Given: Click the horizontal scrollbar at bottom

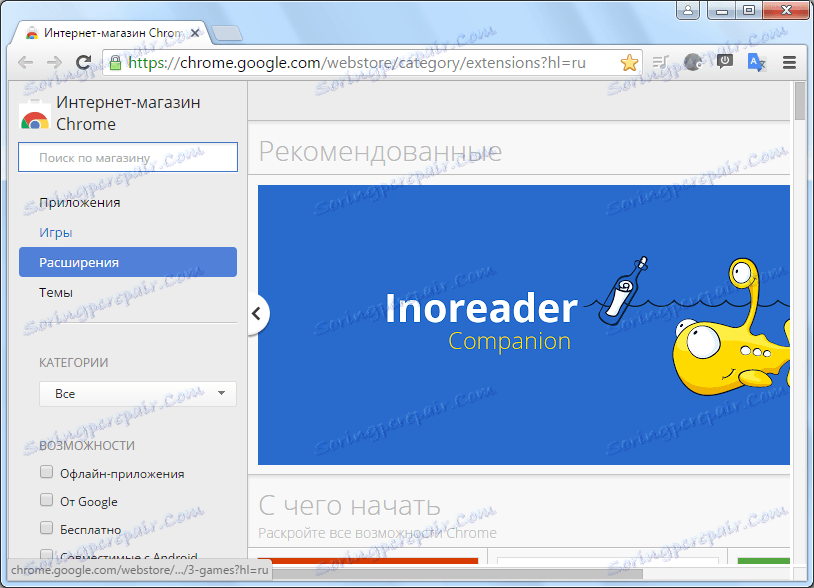Looking at the screenshot, I should 456,574.
